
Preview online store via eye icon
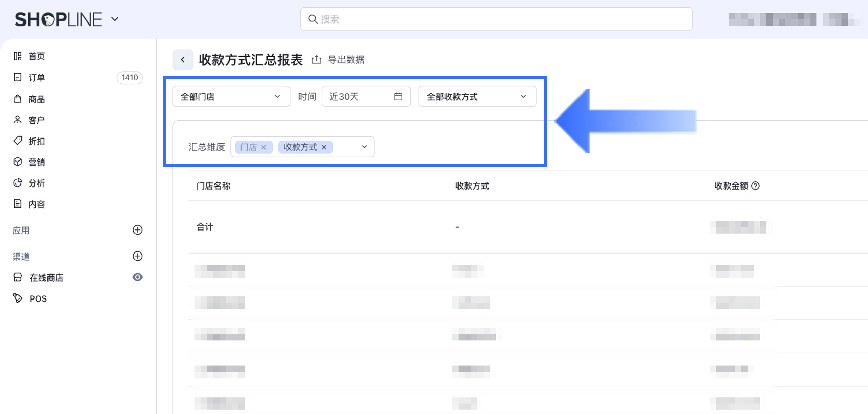coord(137,277)
